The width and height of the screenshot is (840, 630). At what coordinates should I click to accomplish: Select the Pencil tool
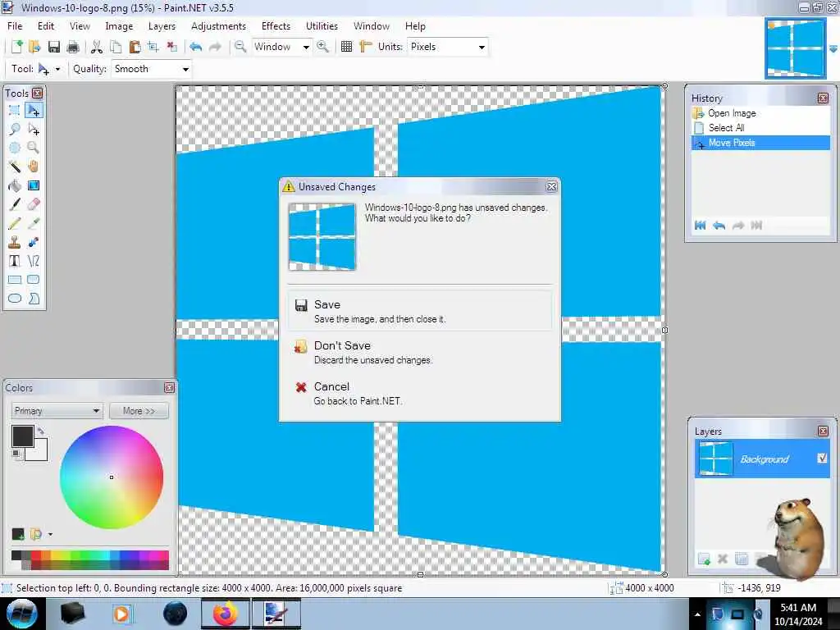point(15,223)
